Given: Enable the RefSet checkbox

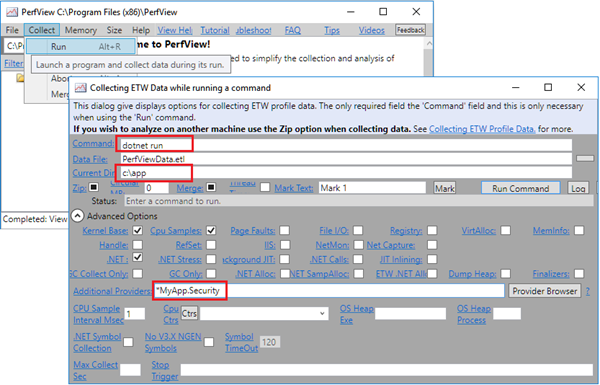Looking at the screenshot, I should (211, 245).
